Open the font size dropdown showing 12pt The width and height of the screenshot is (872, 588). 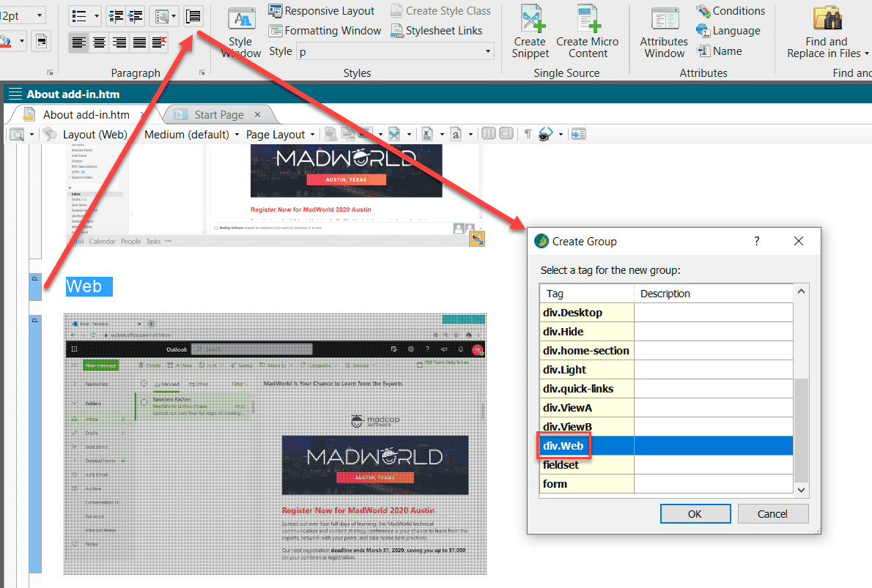pyautogui.click(x=40, y=15)
